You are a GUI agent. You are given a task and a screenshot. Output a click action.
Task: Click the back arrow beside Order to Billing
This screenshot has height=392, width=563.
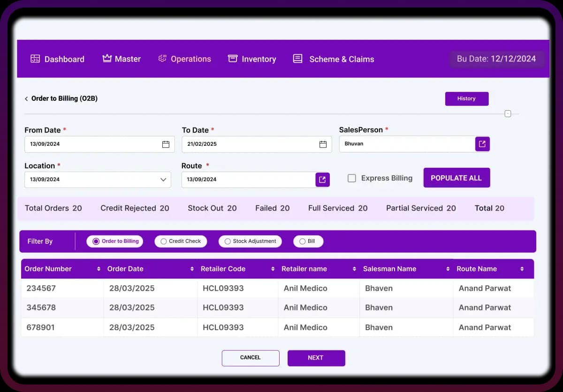point(26,98)
